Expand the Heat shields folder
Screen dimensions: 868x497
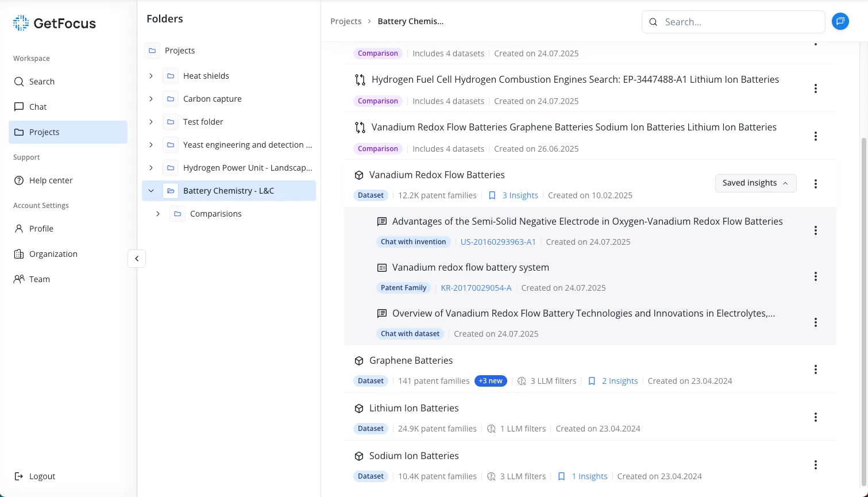[151, 76]
